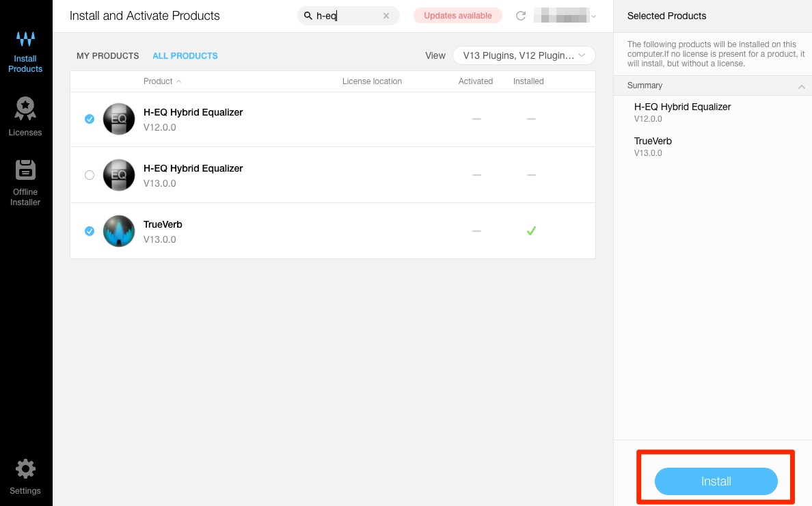Open the Licenses section
812x506 pixels.
25,116
